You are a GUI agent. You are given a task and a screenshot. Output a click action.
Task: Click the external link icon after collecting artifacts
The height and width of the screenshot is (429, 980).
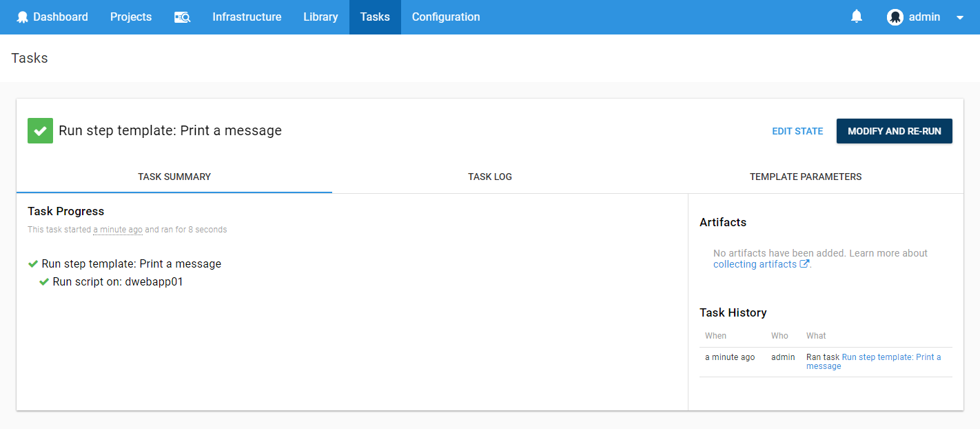click(804, 263)
